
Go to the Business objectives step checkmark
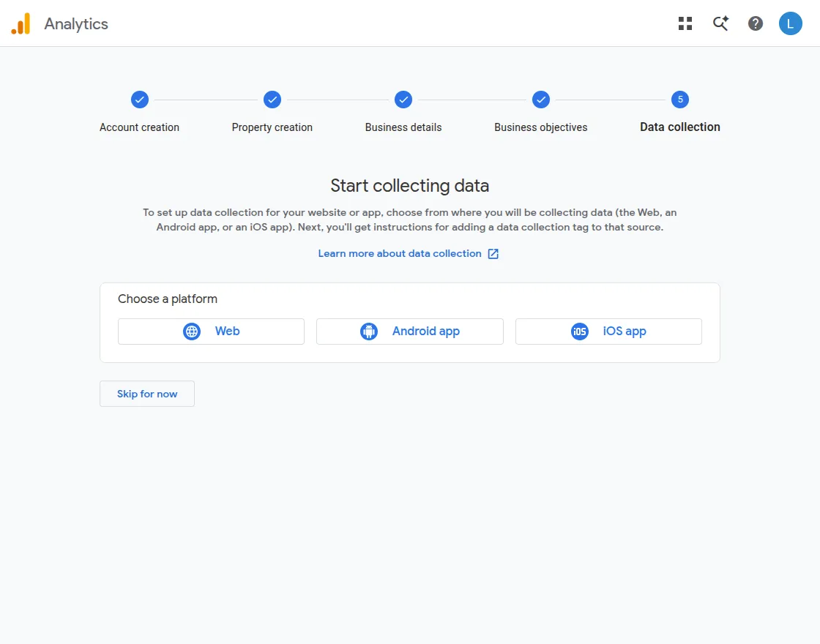point(541,100)
